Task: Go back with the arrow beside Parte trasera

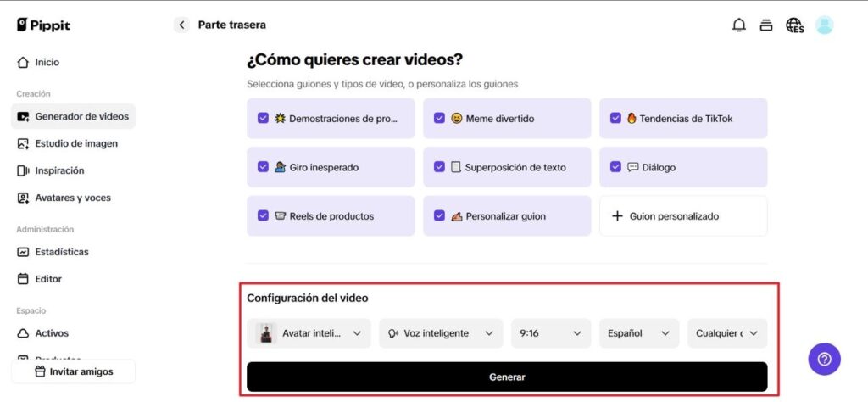Action: click(181, 25)
